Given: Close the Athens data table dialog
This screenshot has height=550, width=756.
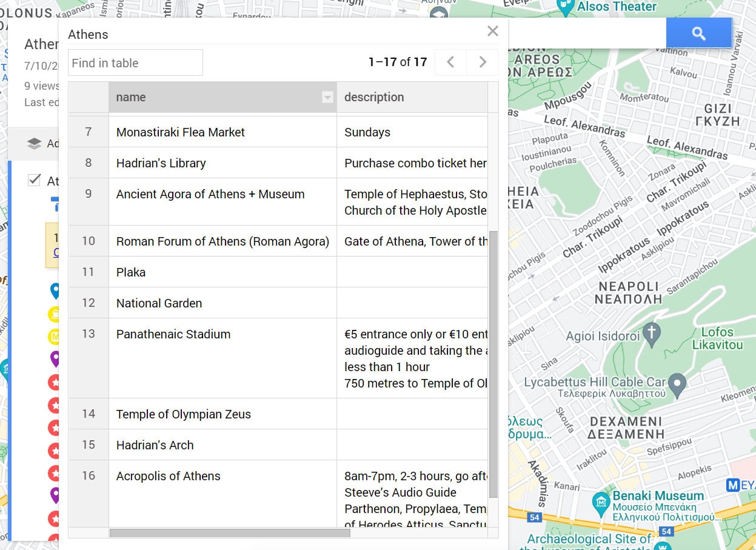Looking at the screenshot, I should point(493,32).
